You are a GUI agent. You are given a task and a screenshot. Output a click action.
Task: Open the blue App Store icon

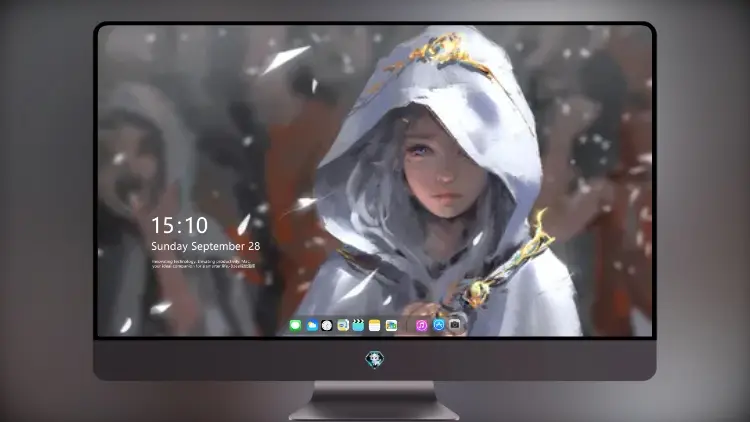pyautogui.click(x=439, y=325)
